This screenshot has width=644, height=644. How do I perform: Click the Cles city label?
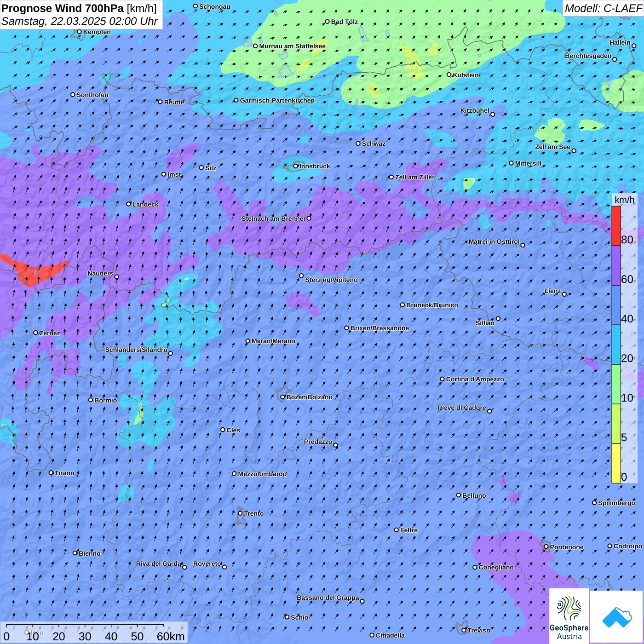pos(233,430)
